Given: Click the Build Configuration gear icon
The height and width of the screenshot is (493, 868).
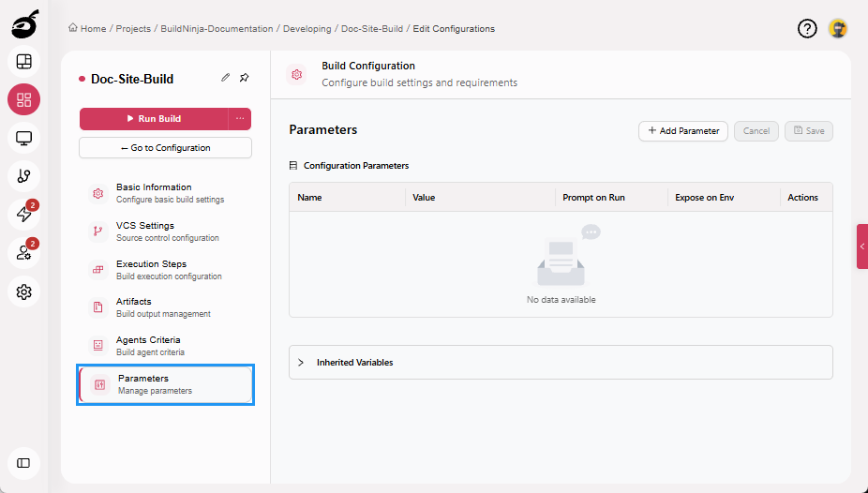Looking at the screenshot, I should pyautogui.click(x=297, y=74).
